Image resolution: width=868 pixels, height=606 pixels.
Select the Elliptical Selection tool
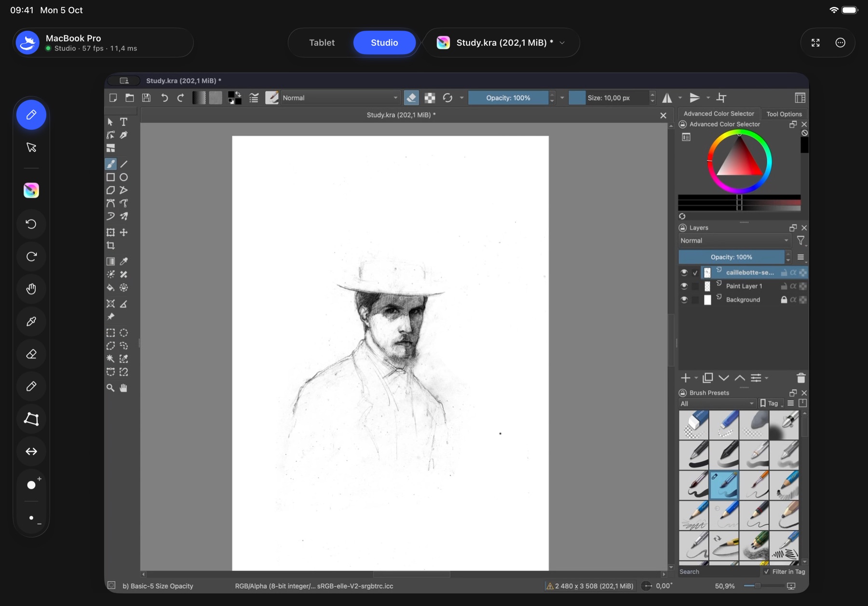point(124,333)
